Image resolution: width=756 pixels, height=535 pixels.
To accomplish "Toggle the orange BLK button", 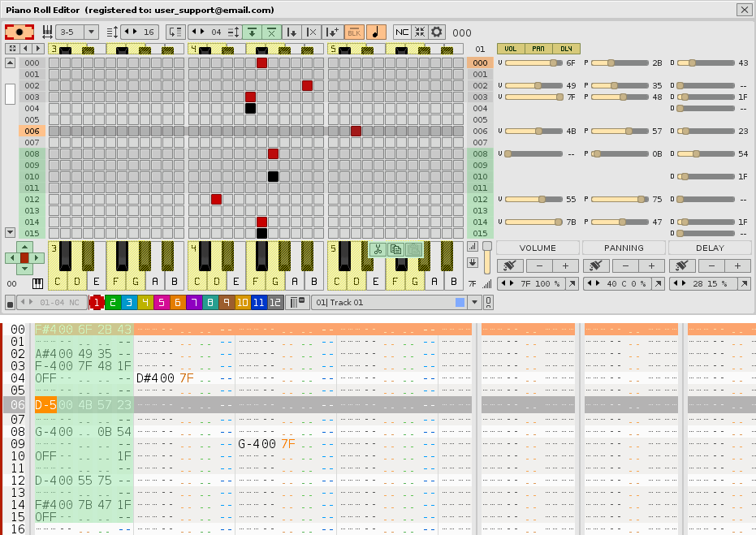I will [x=354, y=32].
